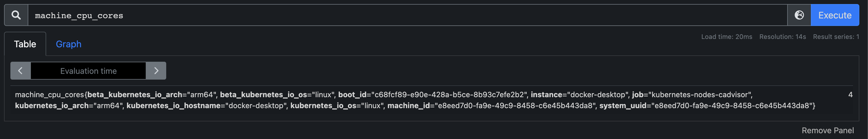The width and height of the screenshot is (868, 139).
Task: Click the job="kubernetes-nodes-cadvisor" label
Action: click(x=692, y=95)
